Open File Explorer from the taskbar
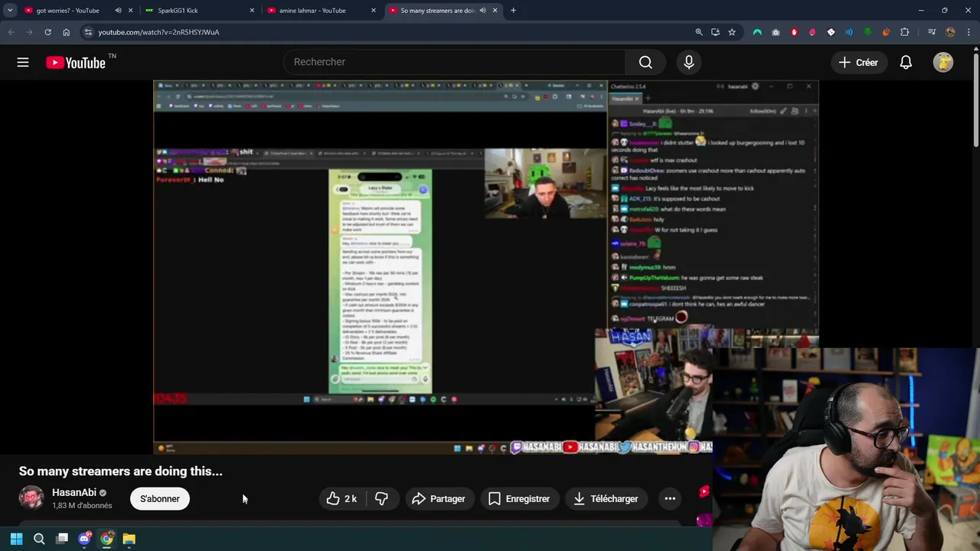This screenshot has width=980, height=551. [129, 539]
